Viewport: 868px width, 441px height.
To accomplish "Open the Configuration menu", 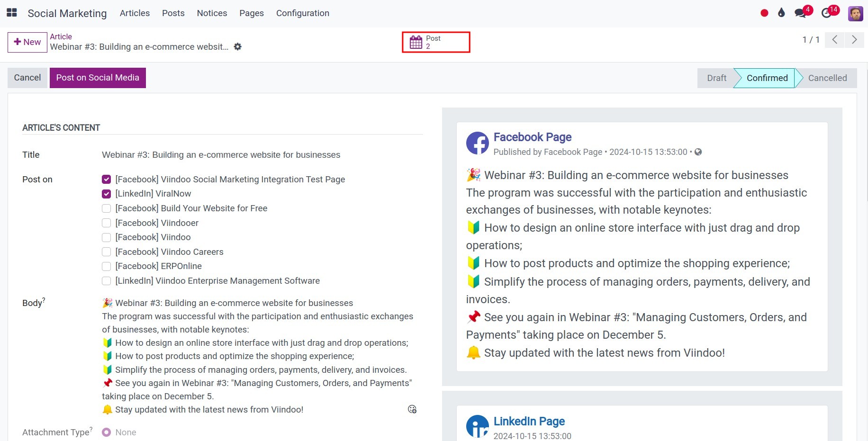I will pyautogui.click(x=303, y=13).
